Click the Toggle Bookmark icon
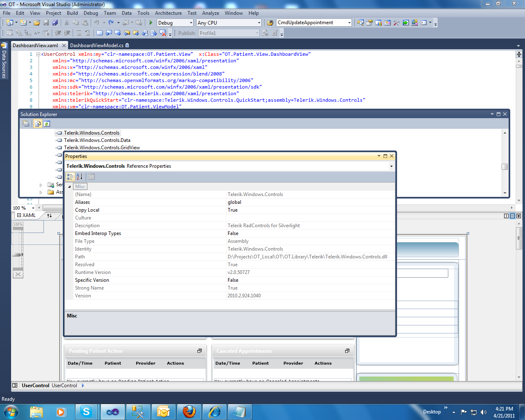This screenshot has height=420, width=525. [x=100, y=33]
